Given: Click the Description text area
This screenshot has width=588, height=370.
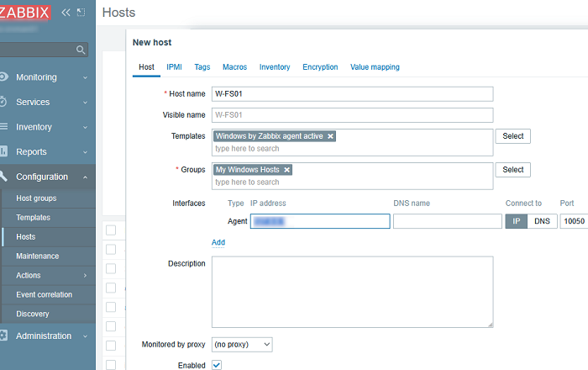Looking at the screenshot, I should (353, 292).
